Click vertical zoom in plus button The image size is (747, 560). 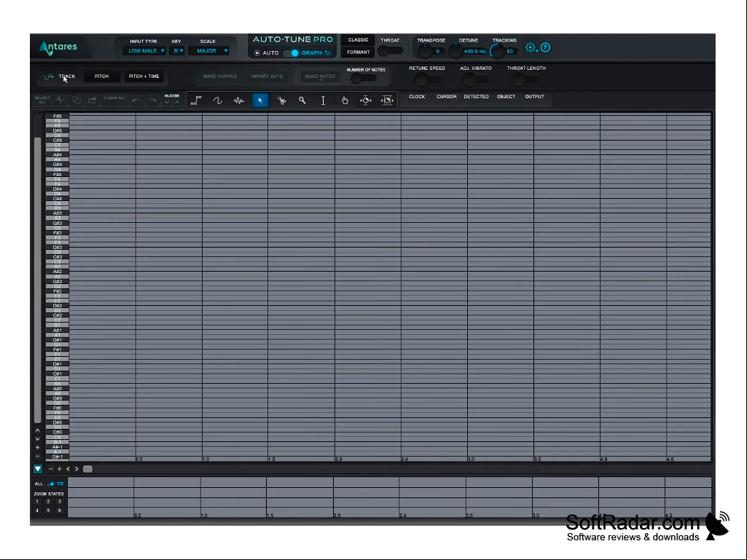[38, 448]
